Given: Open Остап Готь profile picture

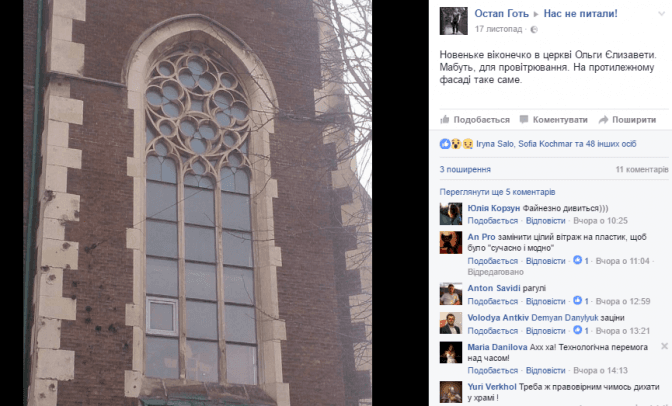Looking at the screenshot, I should tap(453, 21).
